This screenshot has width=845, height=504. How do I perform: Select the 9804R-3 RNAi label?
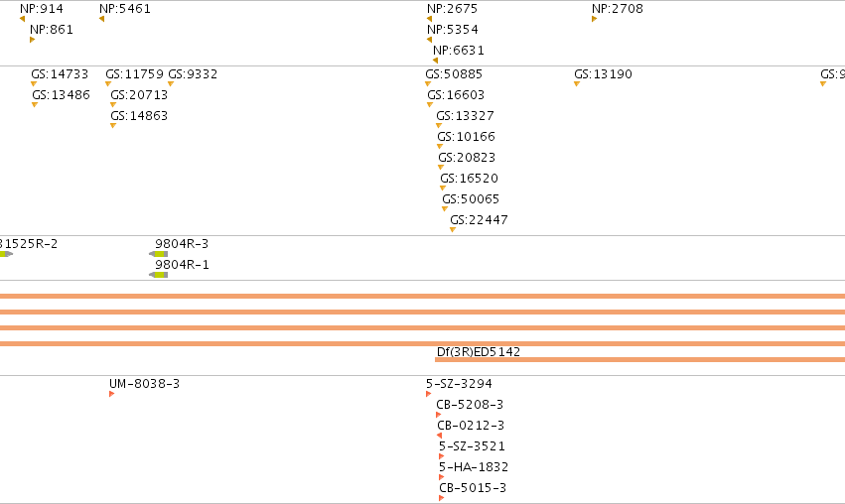tap(182, 244)
